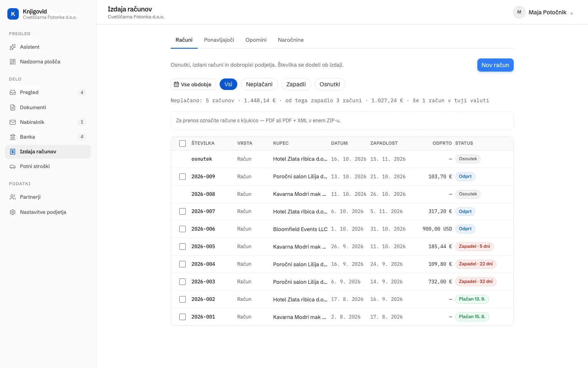Screen dimensions: 588x368
Task: Filter by Zapadli invoices
Action: [x=296, y=84]
